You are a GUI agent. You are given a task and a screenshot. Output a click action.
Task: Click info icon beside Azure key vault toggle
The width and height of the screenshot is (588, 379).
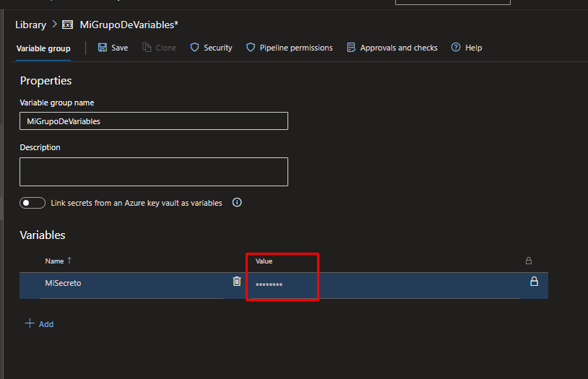237,203
